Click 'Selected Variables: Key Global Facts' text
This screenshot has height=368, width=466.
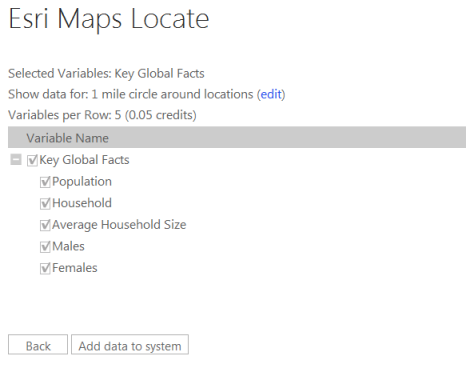pos(106,74)
